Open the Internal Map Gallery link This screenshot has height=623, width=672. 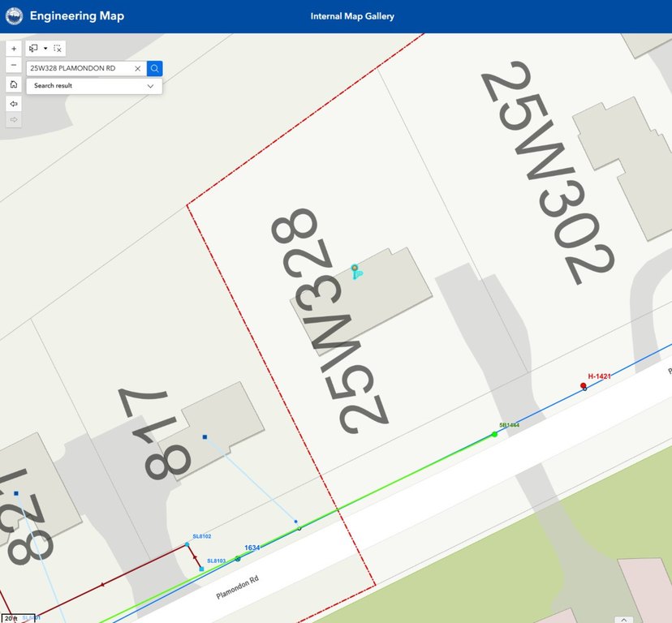click(352, 16)
